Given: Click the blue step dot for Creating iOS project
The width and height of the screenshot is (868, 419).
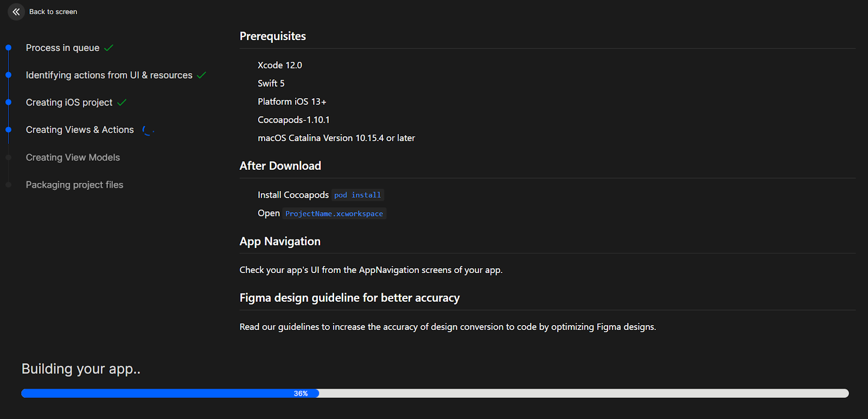Looking at the screenshot, I should (9, 102).
